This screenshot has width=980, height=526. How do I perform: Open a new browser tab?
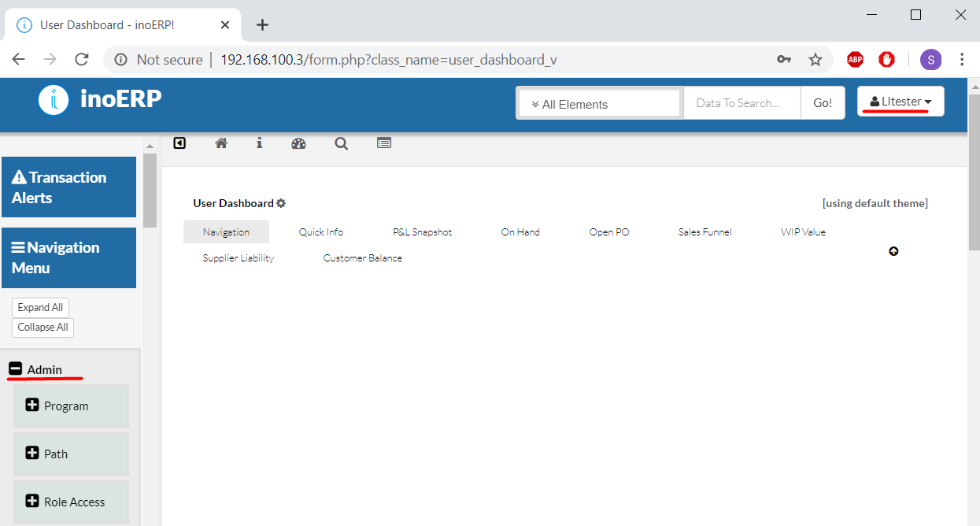[262, 25]
